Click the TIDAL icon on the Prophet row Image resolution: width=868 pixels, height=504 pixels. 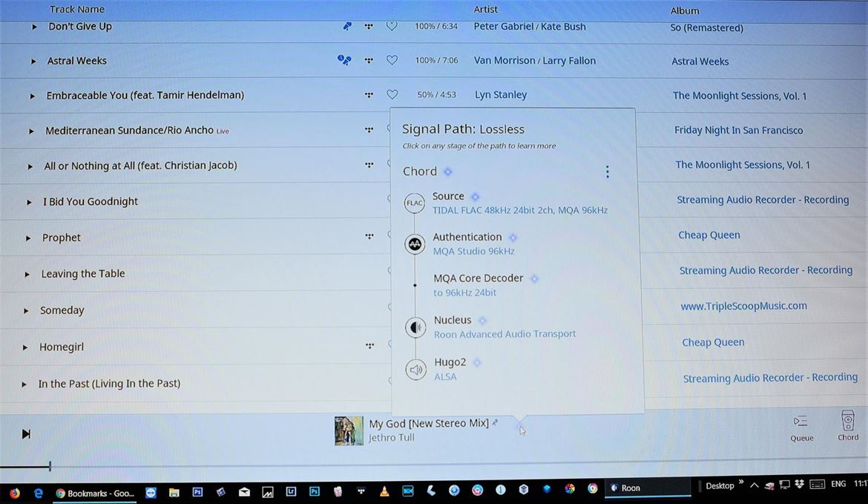tap(369, 236)
